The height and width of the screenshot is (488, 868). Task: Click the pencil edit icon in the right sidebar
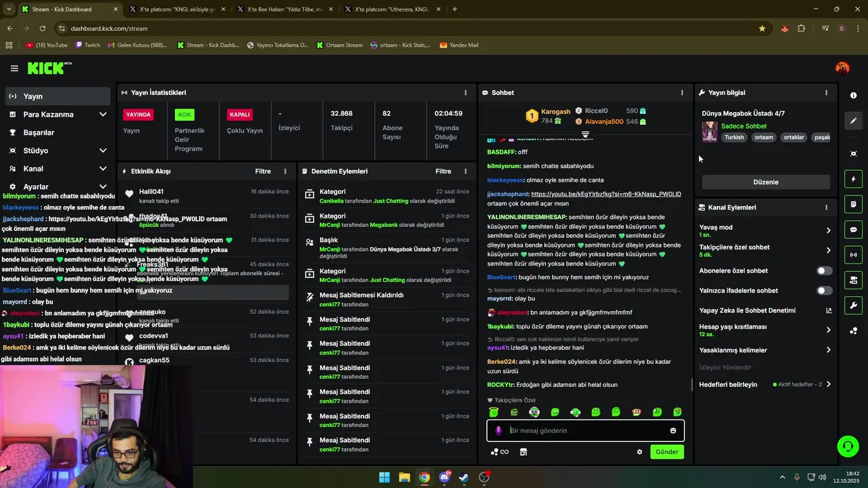(854, 121)
